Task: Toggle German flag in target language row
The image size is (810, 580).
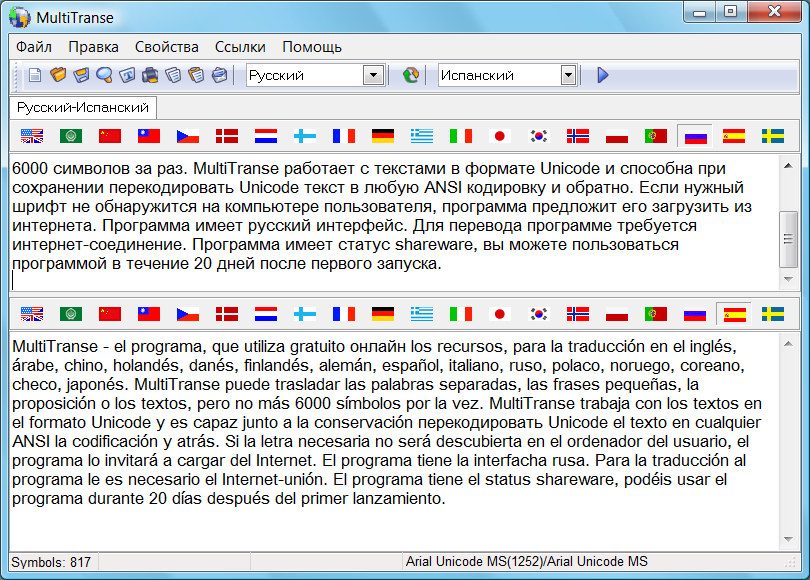Action: [x=383, y=313]
